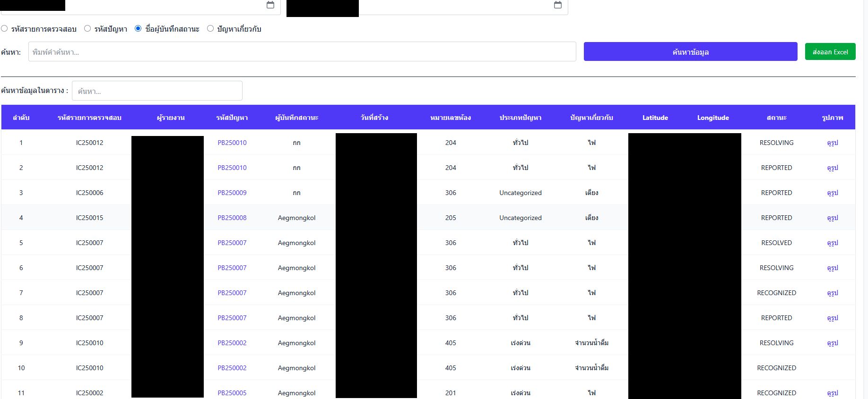Select the ชื่อผู้บันทึกสถานะ radio option

[x=138, y=29]
